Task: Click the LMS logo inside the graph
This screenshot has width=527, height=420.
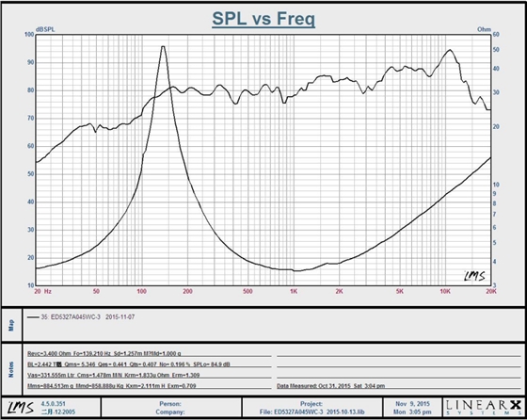Action: coord(474,276)
